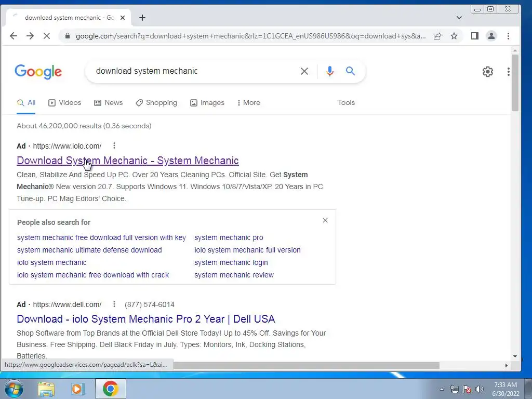
Task: Switch to the Videos tab
Action: click(65, 102)
